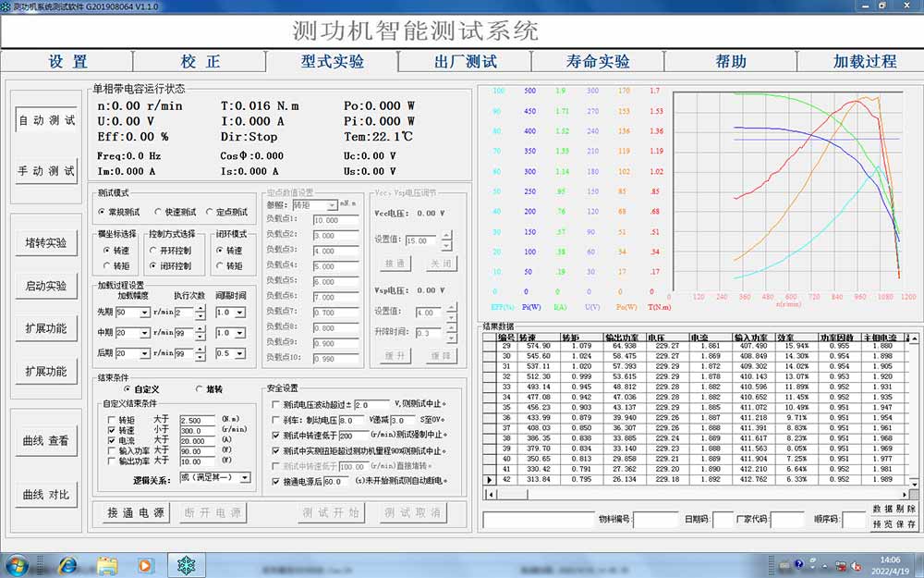
Task: Open the 参照 reference dropdown showing 转矩
Action: click(x=332, y=205)
